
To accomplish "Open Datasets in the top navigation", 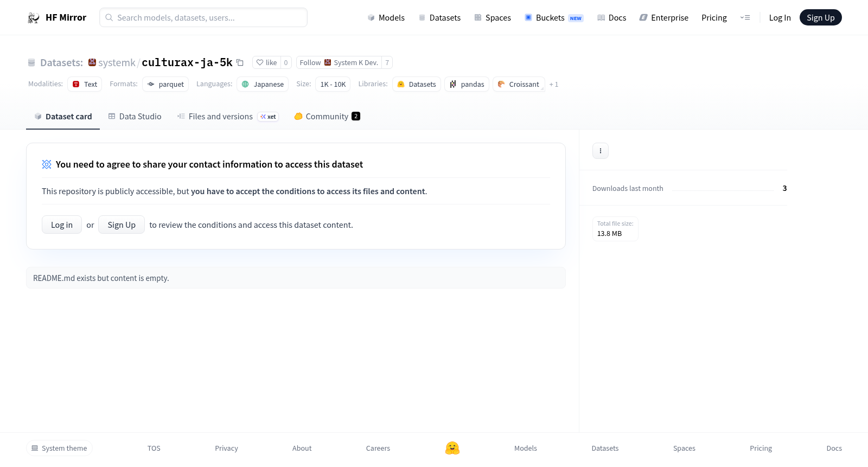I will [x=439, y=17].
